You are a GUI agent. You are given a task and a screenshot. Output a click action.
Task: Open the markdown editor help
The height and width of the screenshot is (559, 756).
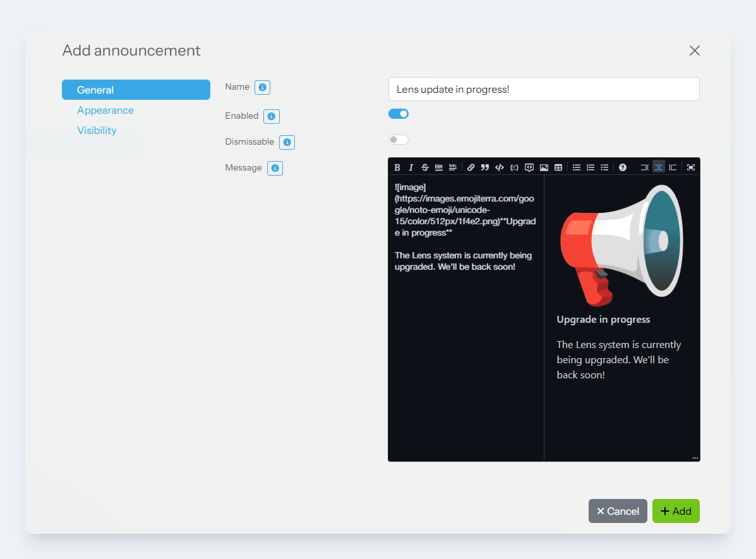[x=623, y=167]
